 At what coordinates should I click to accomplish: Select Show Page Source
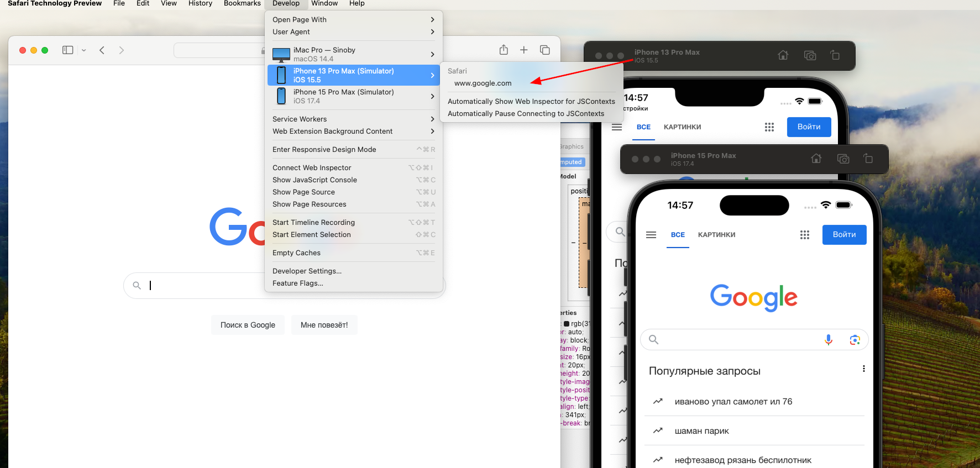[x=354, y=192]
